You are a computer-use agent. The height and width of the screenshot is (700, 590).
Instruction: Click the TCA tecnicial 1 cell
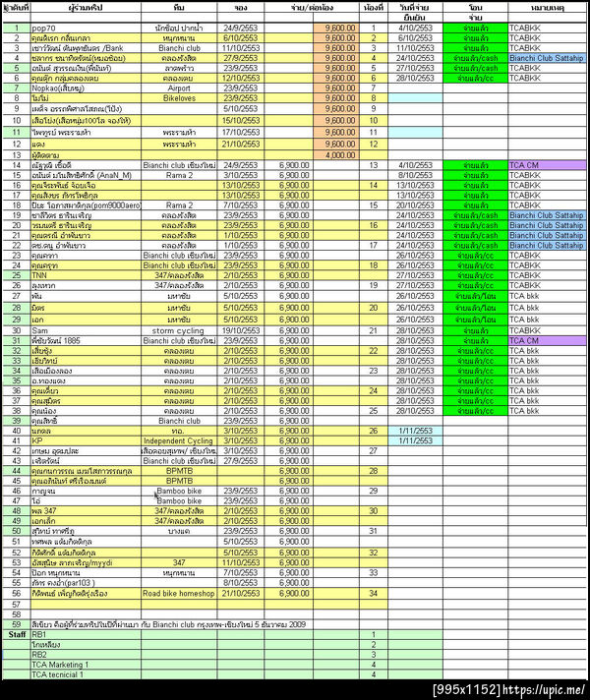point(86,674)
